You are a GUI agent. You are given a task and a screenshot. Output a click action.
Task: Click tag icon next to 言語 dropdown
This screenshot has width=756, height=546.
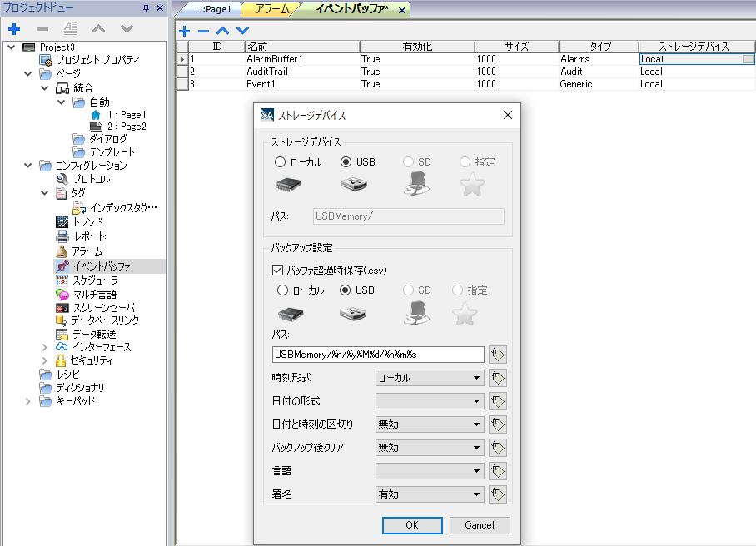[x=498, y=471]
